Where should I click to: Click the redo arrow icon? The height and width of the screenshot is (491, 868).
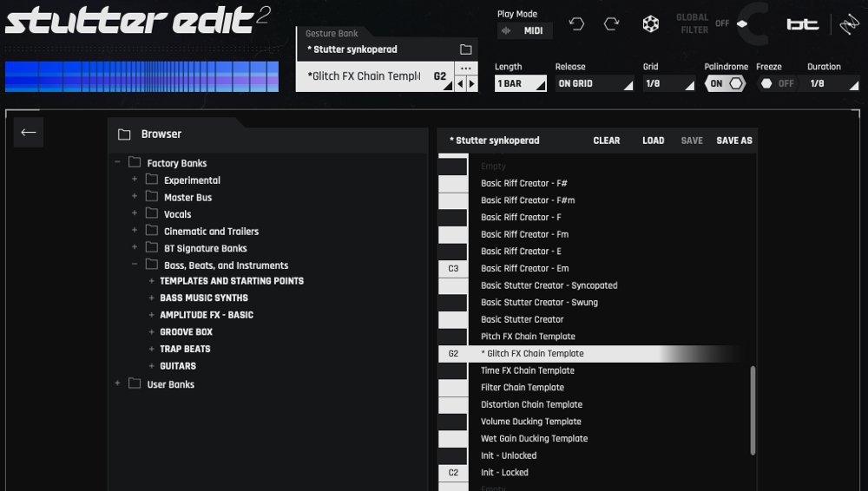click(612, 24)
